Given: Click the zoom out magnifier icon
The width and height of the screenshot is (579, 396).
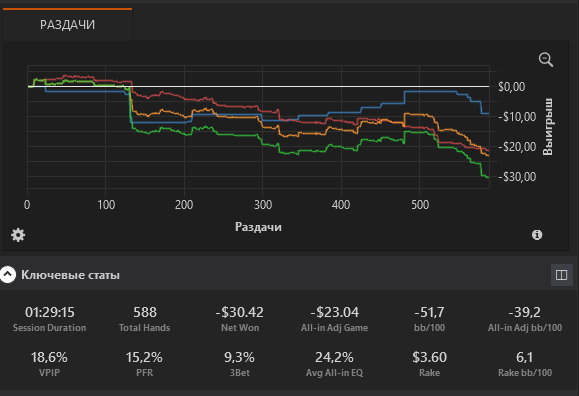Looking at the screenshot, I should point(546,59).
